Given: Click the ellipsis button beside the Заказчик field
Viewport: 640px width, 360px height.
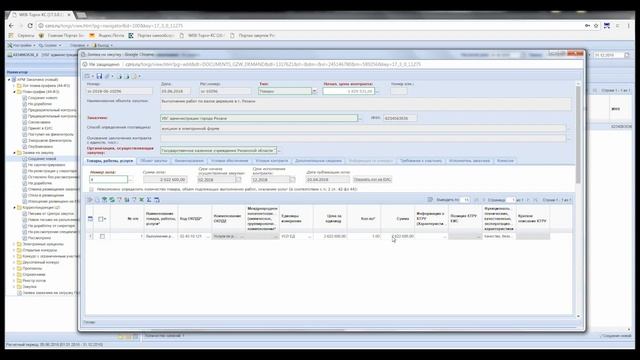Looking at the screenshot, I should coord(360,118).
